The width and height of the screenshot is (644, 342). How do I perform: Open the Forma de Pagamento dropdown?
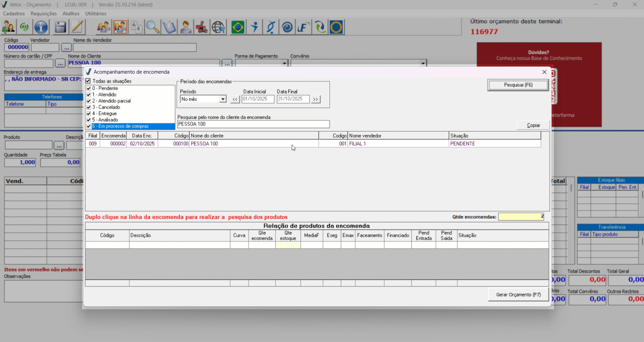[284, 63]
